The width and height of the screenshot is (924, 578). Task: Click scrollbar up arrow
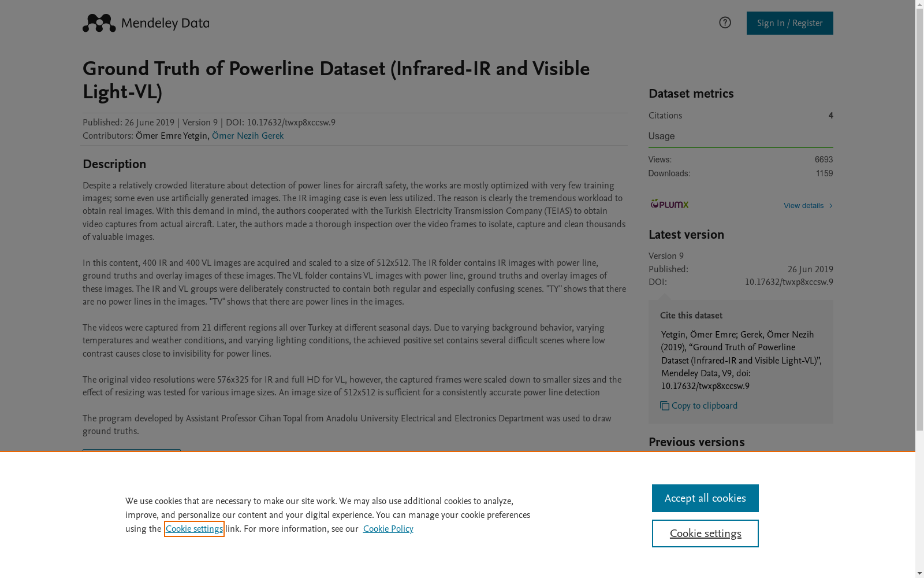coord(919,5)
